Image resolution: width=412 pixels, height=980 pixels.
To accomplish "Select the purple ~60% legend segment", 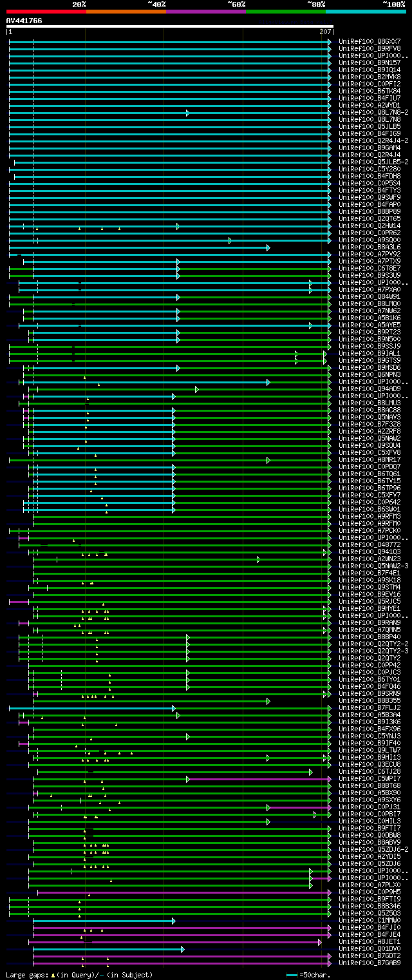I will coord(205,11).
